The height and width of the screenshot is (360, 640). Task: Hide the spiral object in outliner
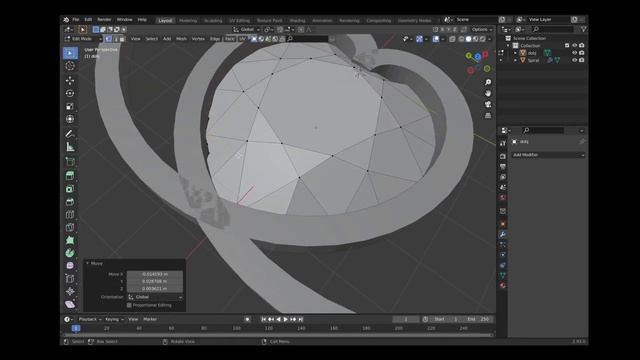574,60
